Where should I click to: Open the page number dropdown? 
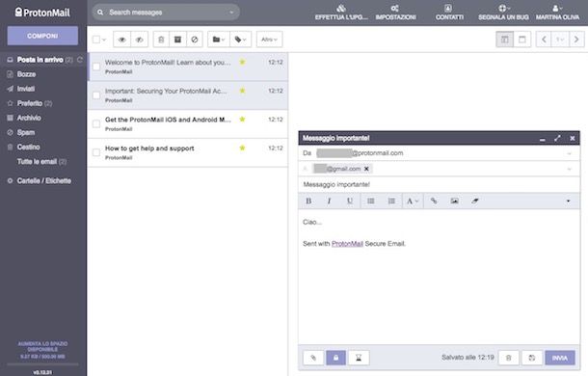click(560, 40)
